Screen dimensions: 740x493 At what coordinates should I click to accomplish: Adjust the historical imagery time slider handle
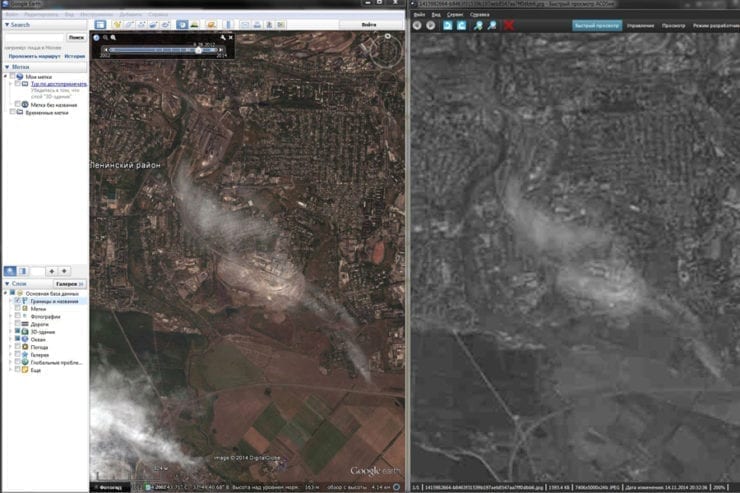(198, 50)
